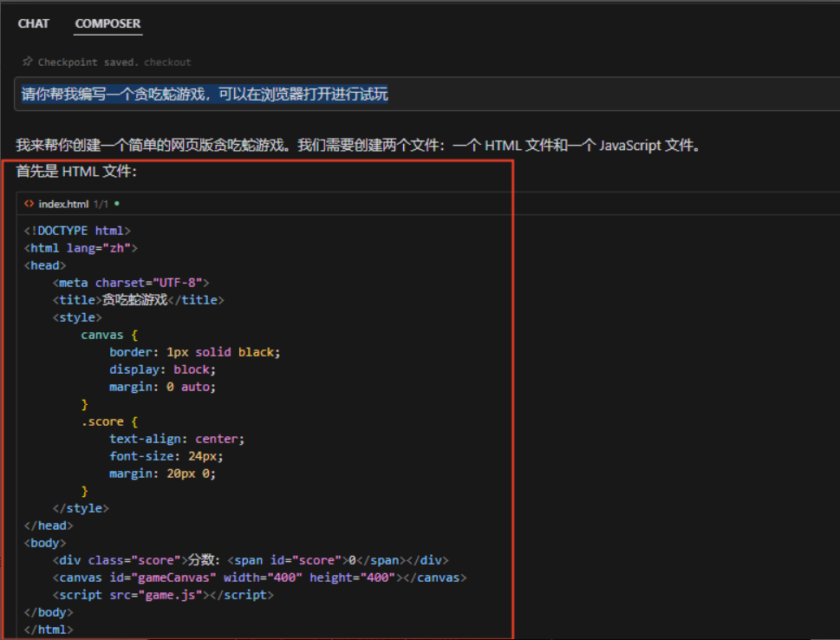
Task: Click the canvas CSS selector line
Action: [109, 335]
